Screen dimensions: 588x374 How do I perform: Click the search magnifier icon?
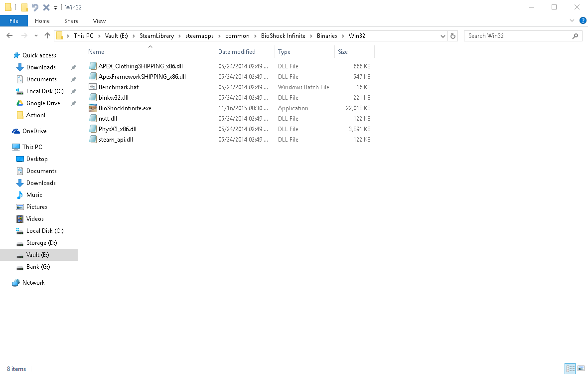[575, 36]
